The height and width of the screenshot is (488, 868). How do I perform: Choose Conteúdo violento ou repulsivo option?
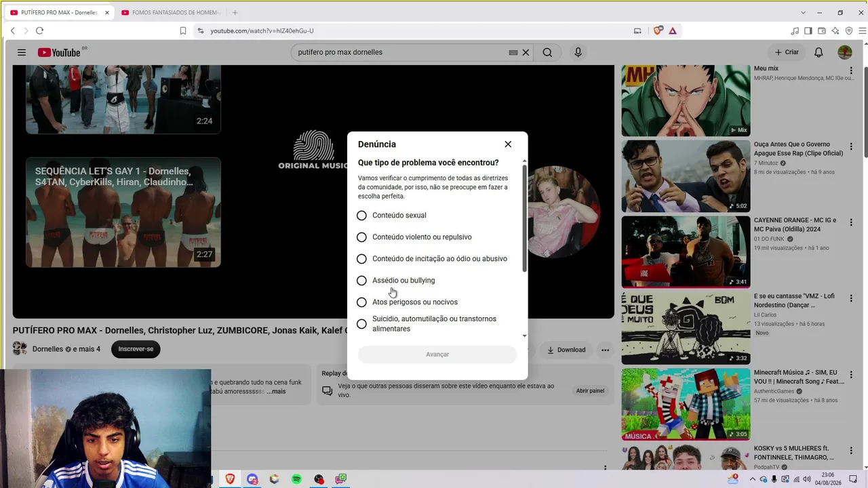point(361,237)
